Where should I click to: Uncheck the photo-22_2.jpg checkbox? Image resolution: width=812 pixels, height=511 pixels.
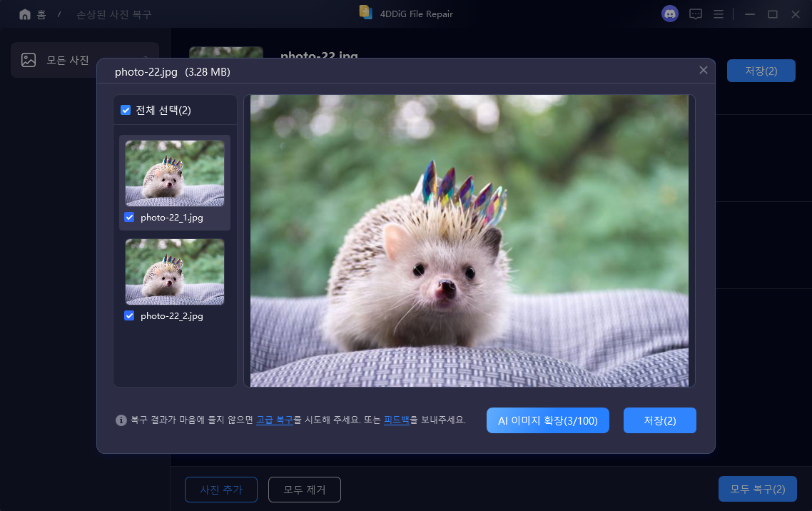[129, 316]
